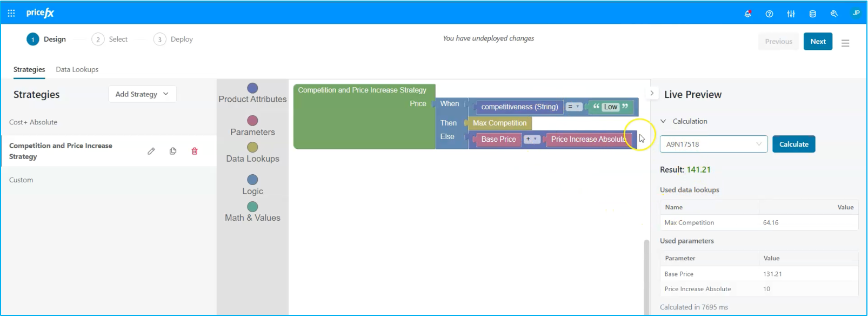Click the Calculate button
Screen dimensions: 868x316
click(793, 144)
